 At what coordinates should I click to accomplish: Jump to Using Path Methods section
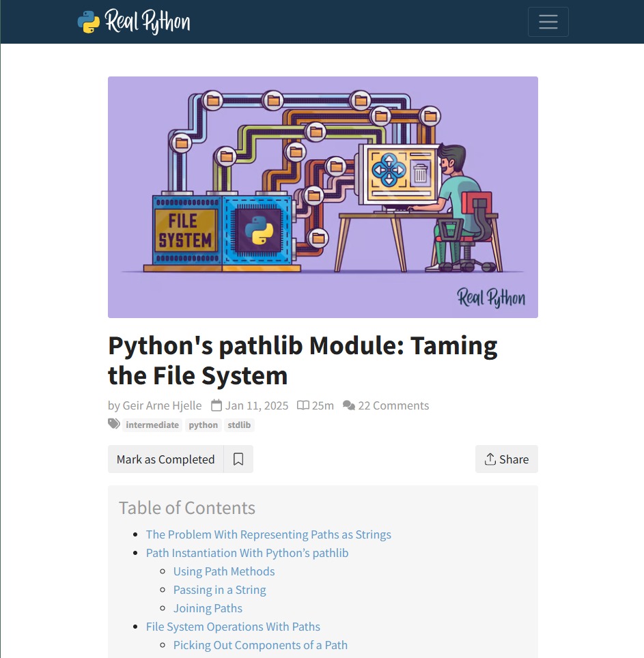[x=224, y=571]
